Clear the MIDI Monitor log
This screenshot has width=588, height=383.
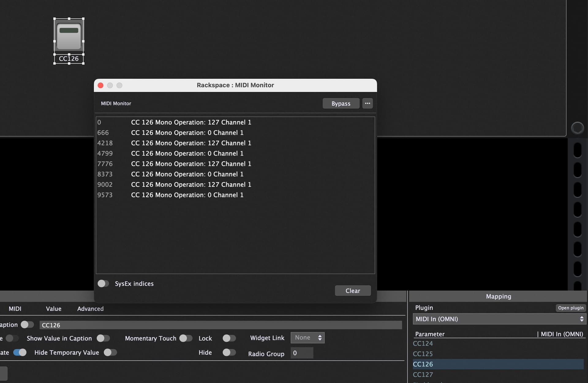click(x=352, y=291)
